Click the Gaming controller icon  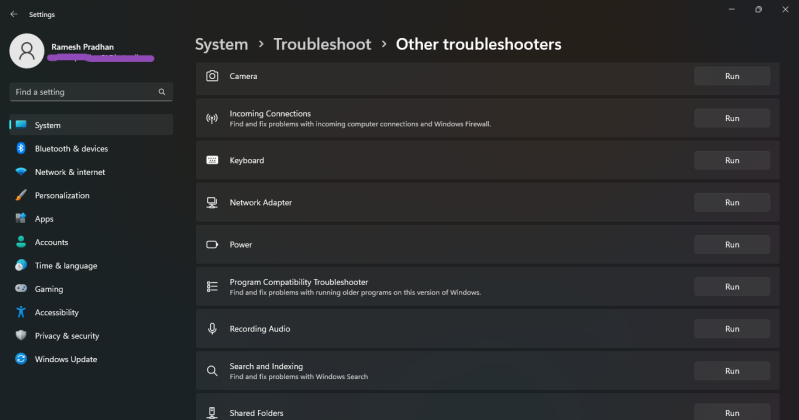click(x=21, y=288)
